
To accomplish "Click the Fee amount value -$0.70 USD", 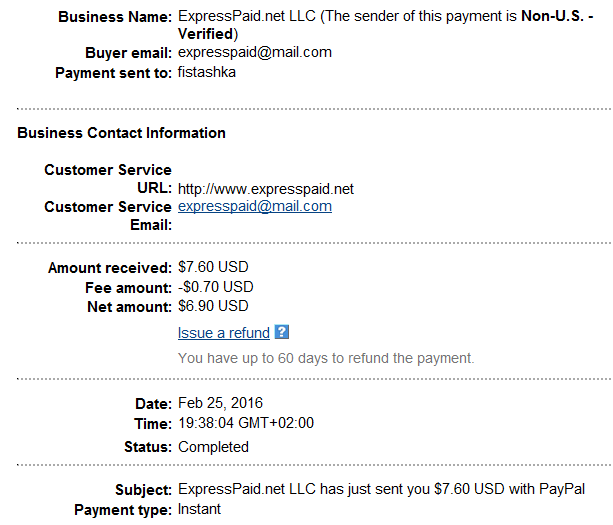I will [215, 287].
